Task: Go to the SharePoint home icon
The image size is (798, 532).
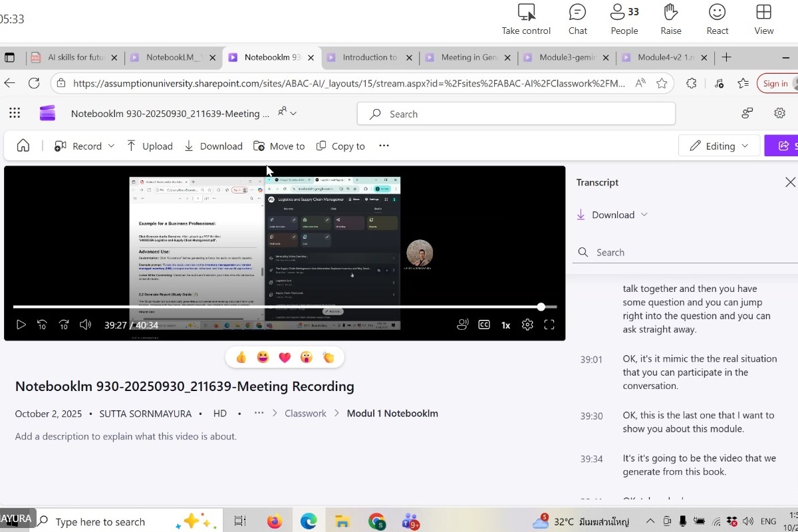Action: 23,146
